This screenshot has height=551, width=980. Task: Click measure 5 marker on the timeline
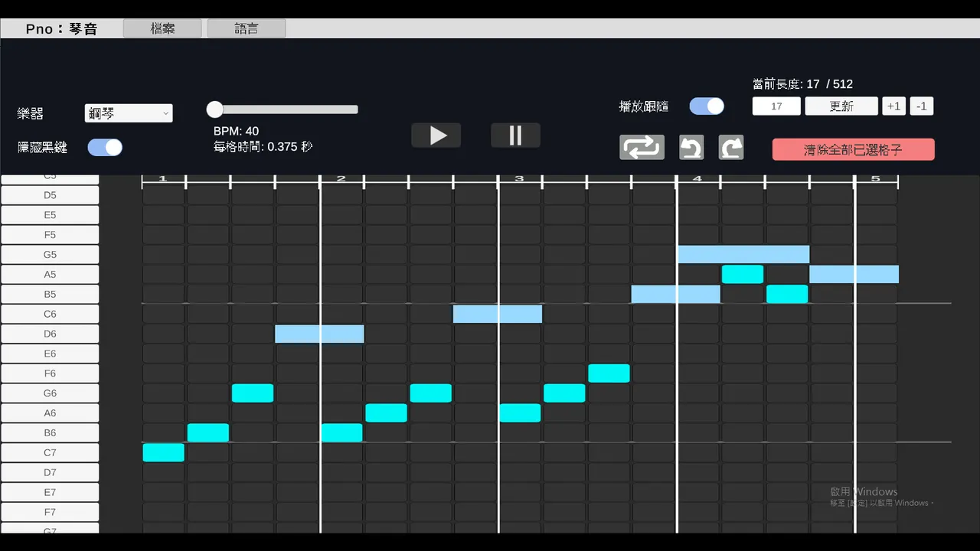pyautogui.click(x=875, y=179)
